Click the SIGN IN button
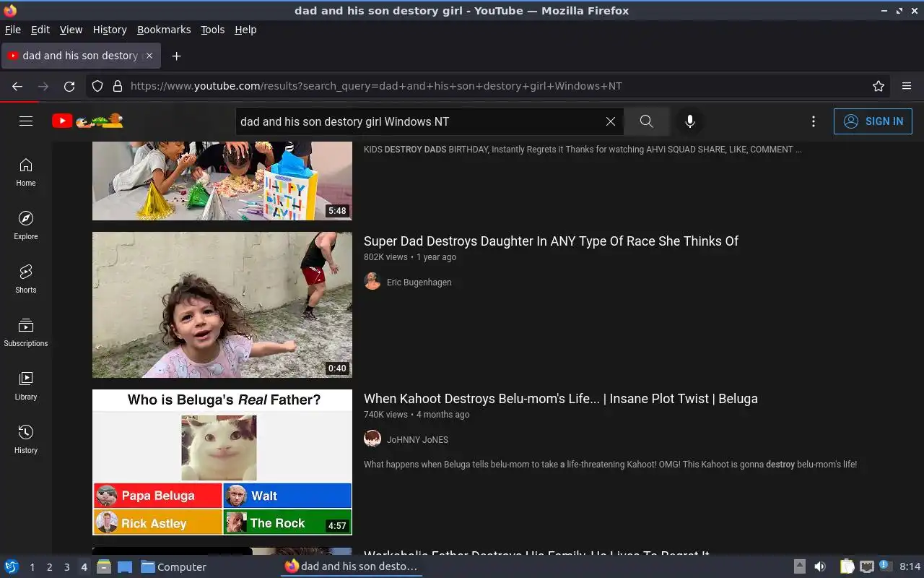The width and height of the screenshot is (924, 578). coord(873,121)
